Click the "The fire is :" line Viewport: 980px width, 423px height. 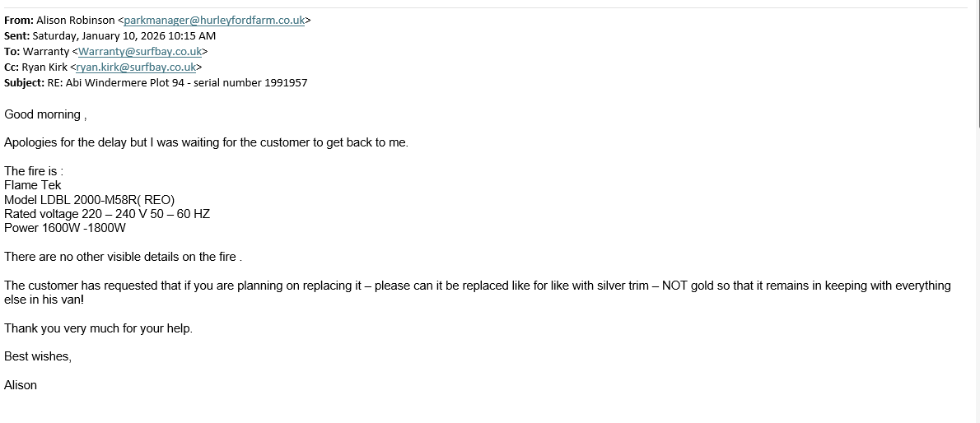(34, 171)
